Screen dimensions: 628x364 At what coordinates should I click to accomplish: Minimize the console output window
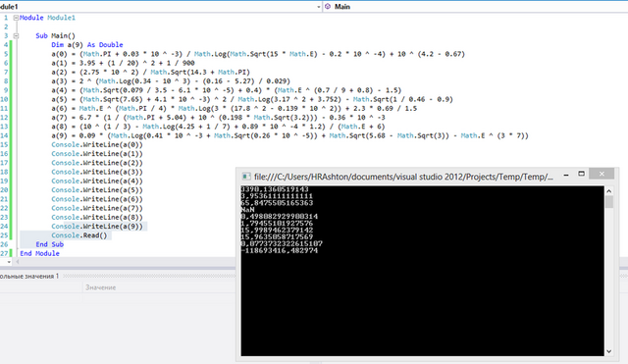[566, 175]
